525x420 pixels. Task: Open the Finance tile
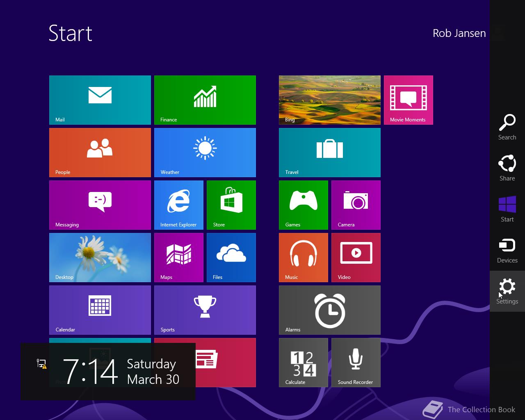point(205,100)
